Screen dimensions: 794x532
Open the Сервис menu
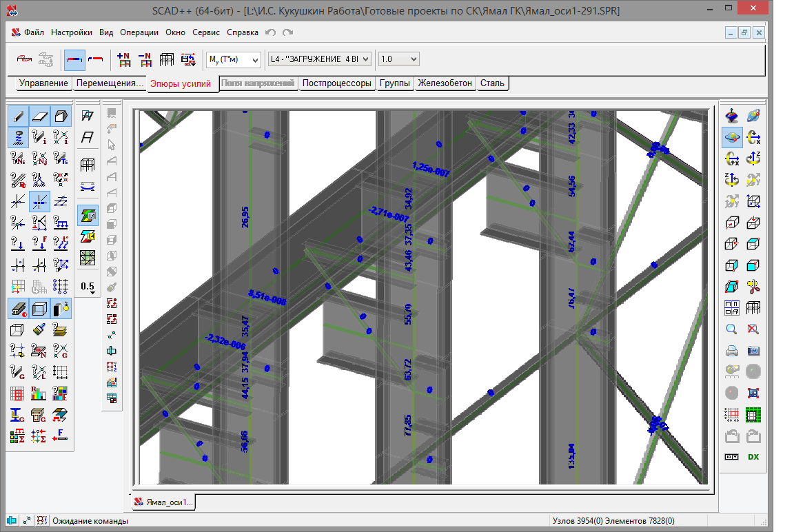coord(205,32)
